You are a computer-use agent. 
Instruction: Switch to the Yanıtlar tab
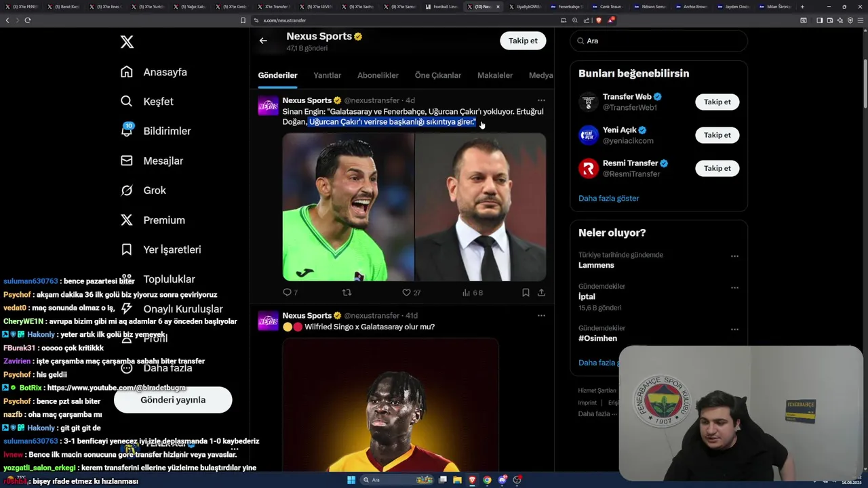[x=327, y=75]
